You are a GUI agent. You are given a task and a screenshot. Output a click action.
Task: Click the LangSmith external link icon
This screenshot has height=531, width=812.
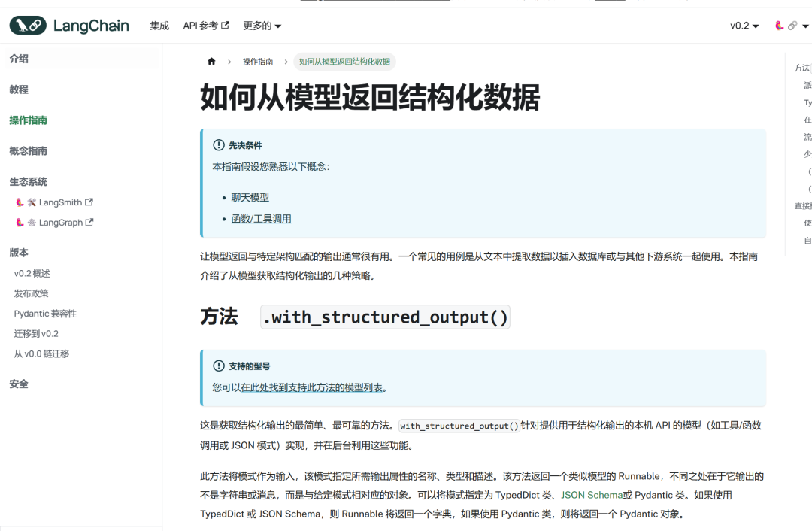(x=89, y=202)
